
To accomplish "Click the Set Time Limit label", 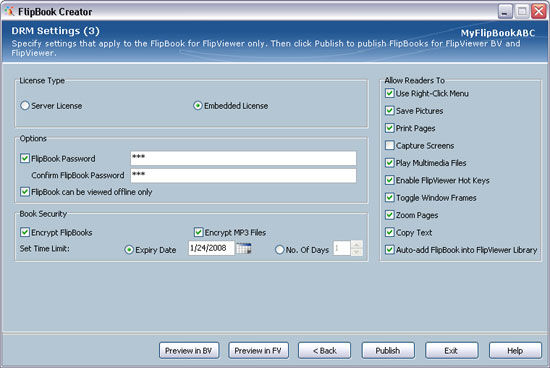I will (45, 248).
